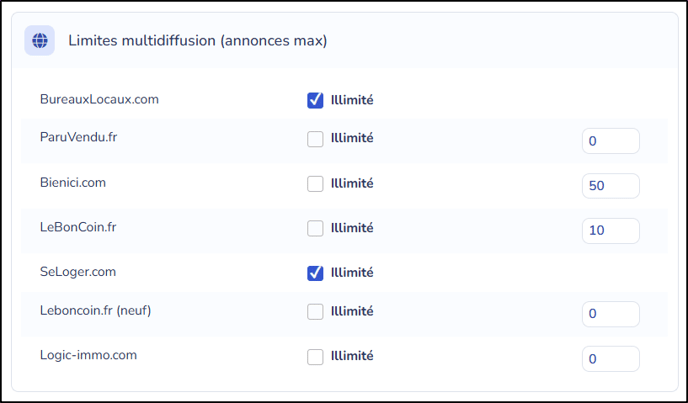Screen dimensions: 688x403
Task: Enable the Illimité checkbox for ParuVendu.fr
Action: [315, 139]
